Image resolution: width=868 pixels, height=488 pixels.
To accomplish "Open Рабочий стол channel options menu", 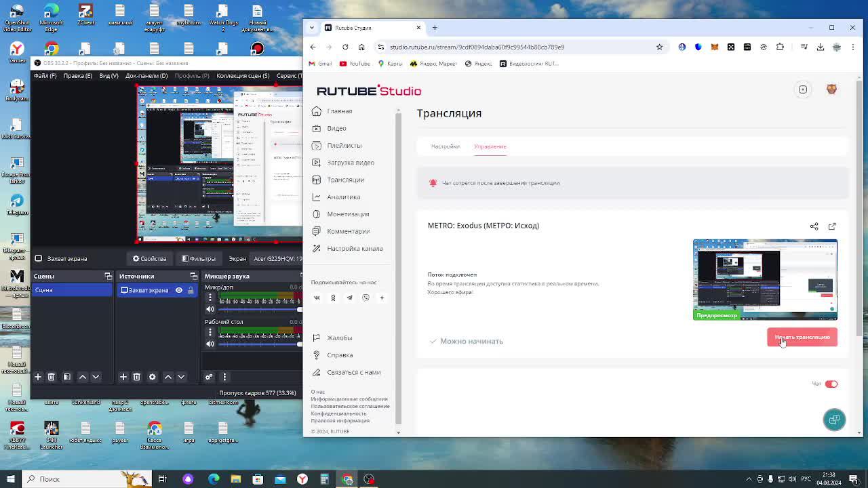I will click(x=210, y=332).
